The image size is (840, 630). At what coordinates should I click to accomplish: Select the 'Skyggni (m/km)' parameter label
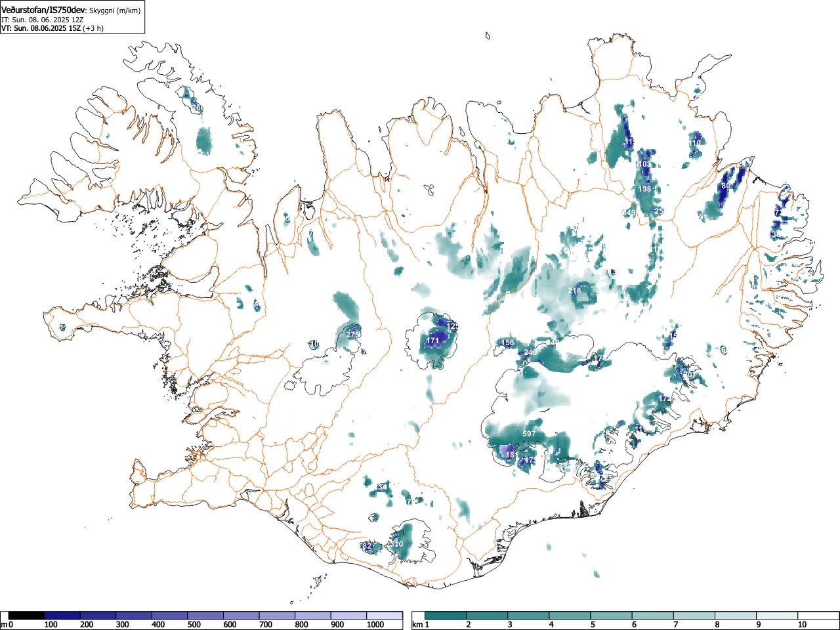click(x=115, y=10)
